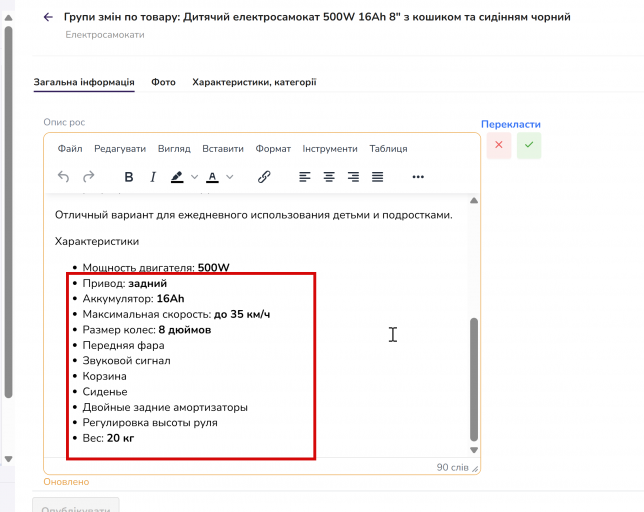This screenshot has height=512, width=644.
Task: Click the line Аккумулятор: 16Ah
Action: (x=133, y=298)
